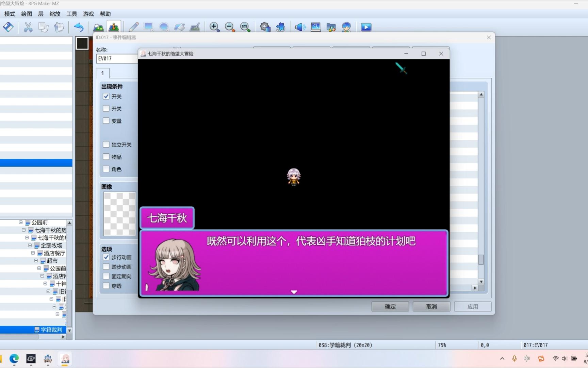Click the Paste clipboard icon

(x=59, y=27)
